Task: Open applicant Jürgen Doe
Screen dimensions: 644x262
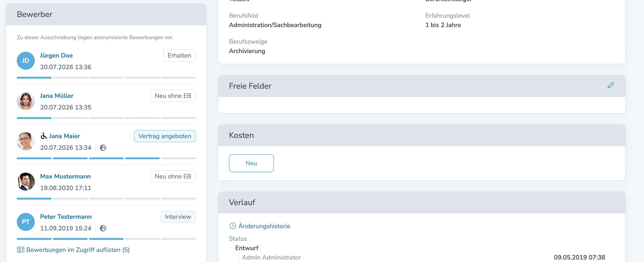Action: click(56, 56)
